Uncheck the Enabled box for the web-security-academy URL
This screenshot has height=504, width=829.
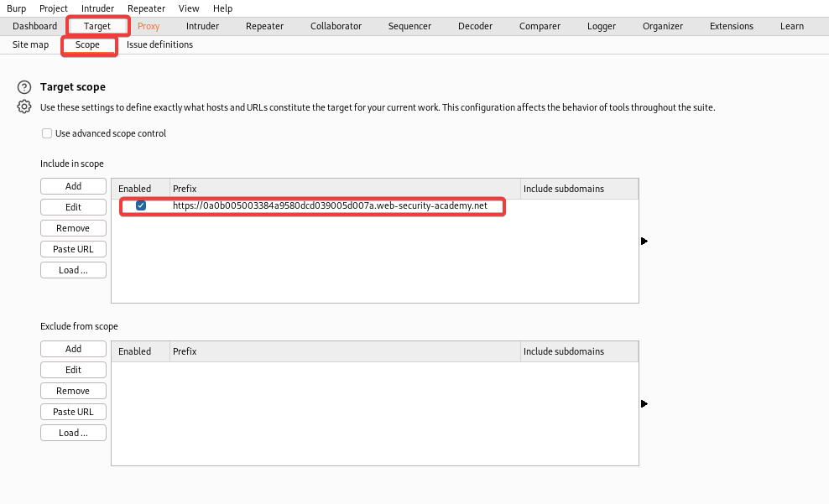pyautogui.click(x=141, y=206)
